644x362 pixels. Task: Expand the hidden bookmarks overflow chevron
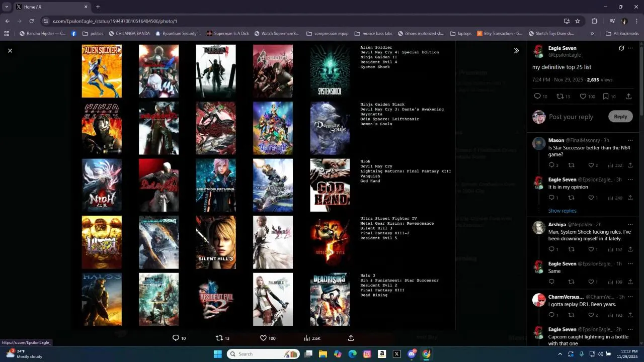click(x=592, y=34)
